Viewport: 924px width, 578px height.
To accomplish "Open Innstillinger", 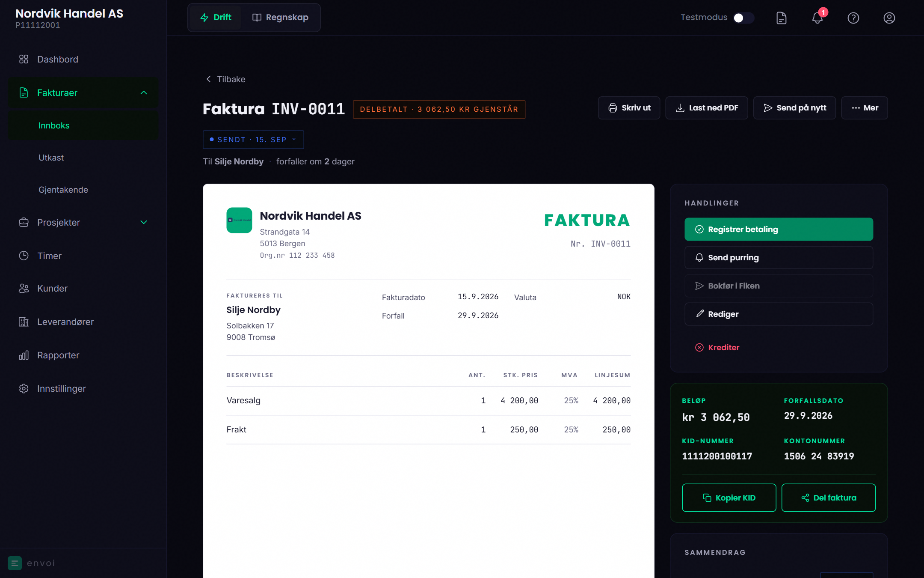I will coord(83,388).
